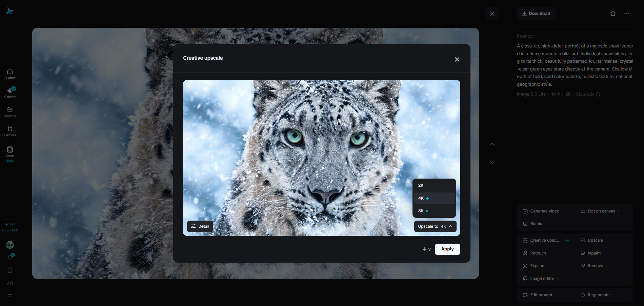Image resolution: width=644 pixels, height=306 pixels.
Task: Open the user profile avatar
Action: point(10,245)
